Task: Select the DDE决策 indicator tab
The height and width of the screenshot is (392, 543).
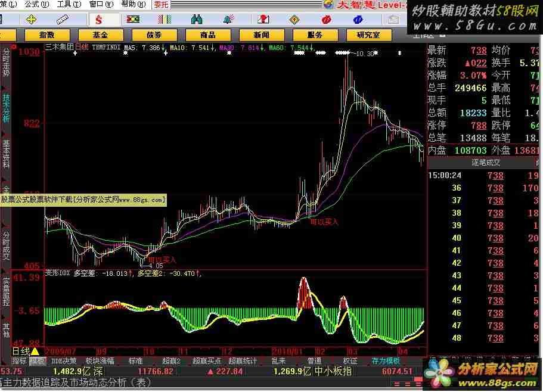Action: coord(64,361)
